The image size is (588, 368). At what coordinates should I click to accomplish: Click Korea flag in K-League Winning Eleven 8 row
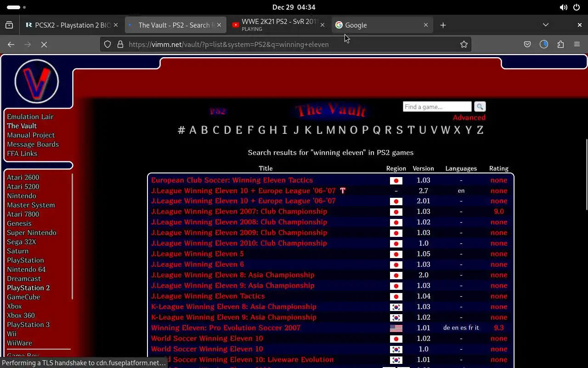point(396,307)
